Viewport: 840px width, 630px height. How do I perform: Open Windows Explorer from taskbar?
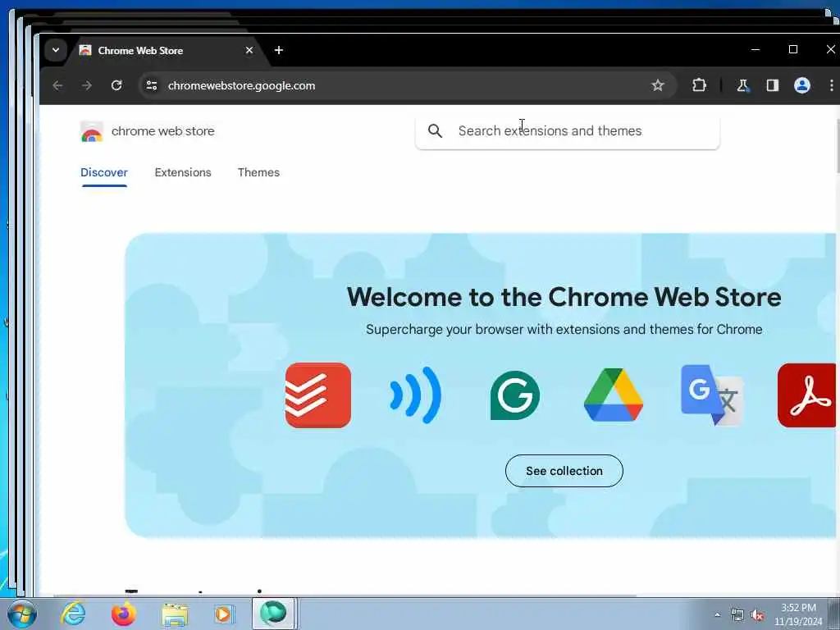(175, 614)
